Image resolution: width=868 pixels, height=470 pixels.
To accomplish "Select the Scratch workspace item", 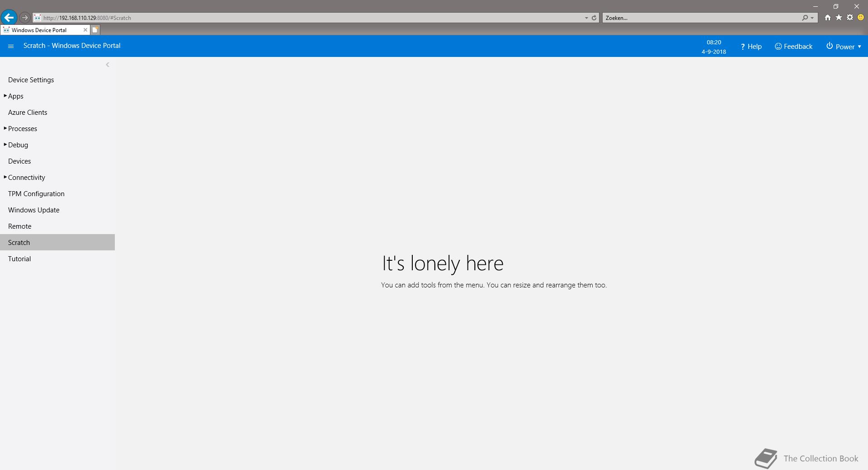I will tap(57, 242).
